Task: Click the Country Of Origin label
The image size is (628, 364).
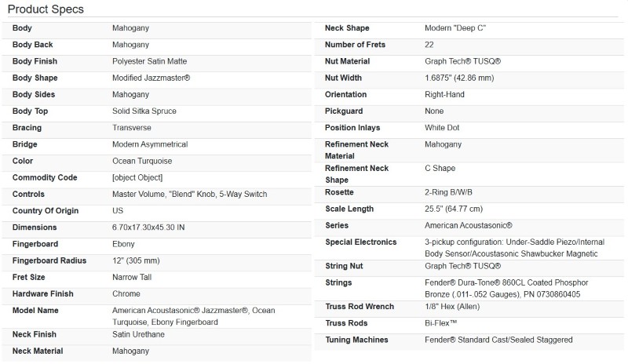Action: (x=46, y=210)
